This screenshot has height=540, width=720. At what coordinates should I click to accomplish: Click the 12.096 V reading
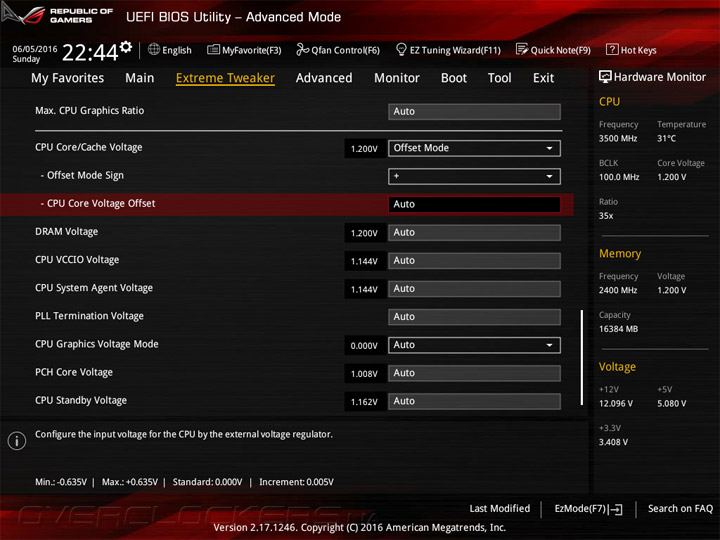click(616, 404)
